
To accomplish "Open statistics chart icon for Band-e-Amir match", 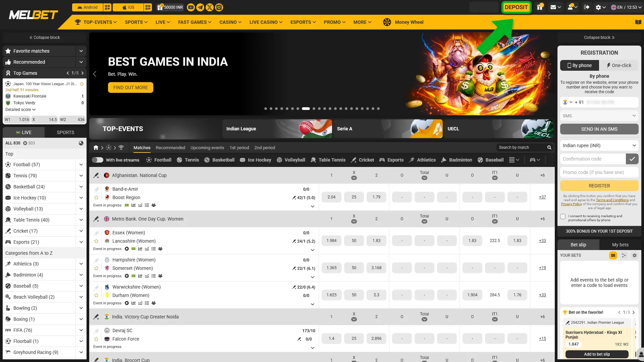I will point(133,205).
